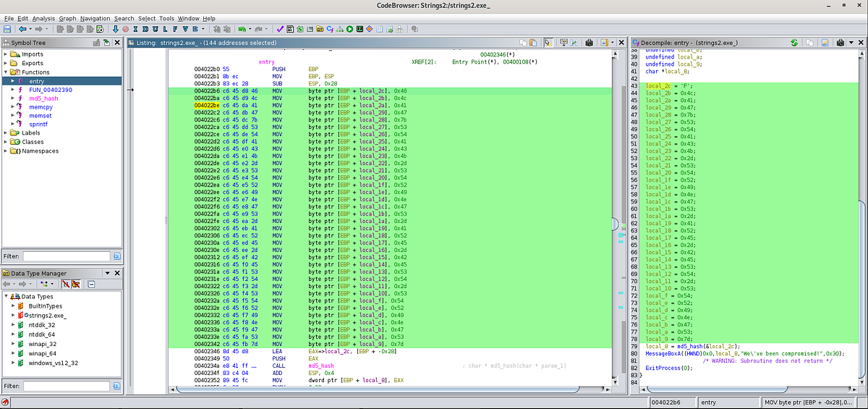Viewport: 868px width, 409px height.
Task: Open the Window menu
Action: click(x=189, y=18)
